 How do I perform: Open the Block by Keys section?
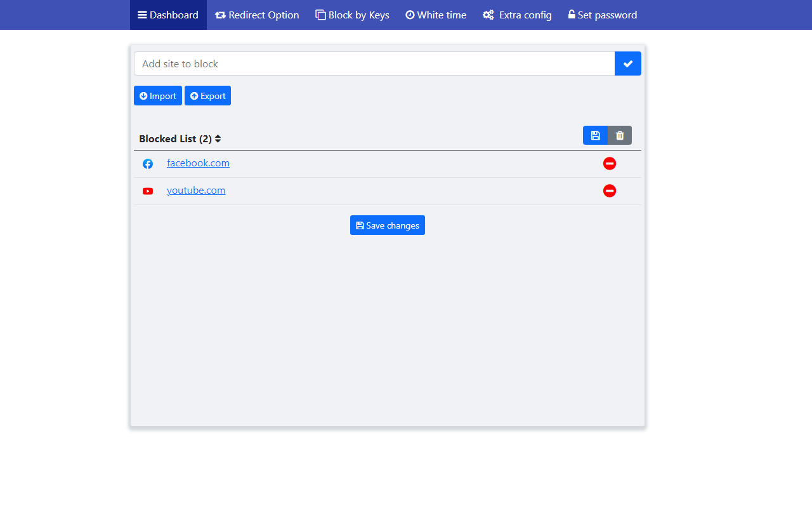coord(352,15)
